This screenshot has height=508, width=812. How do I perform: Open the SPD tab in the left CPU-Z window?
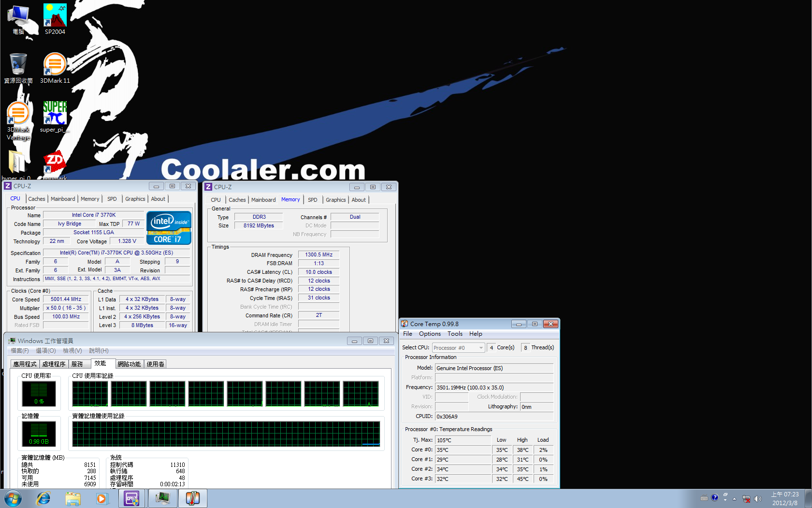pos(112,199)
